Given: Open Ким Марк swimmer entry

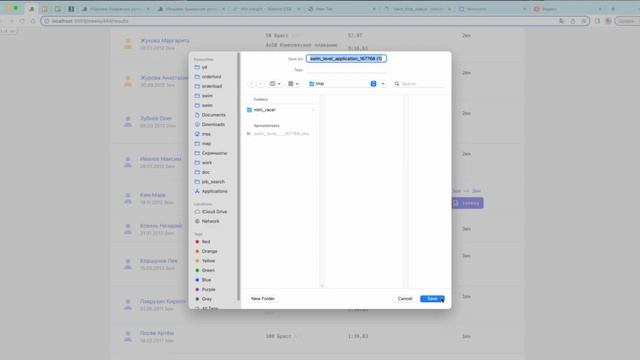Looking at the screenshot, I should [153, 195].
